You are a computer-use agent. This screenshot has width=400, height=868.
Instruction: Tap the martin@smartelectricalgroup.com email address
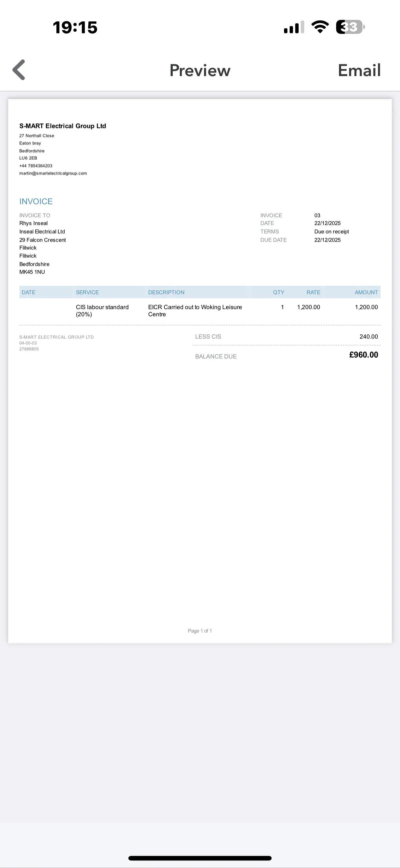[53, 173]
